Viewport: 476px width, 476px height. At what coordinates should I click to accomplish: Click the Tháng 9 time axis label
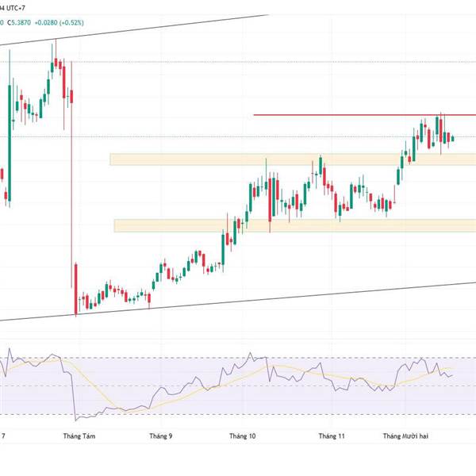(x=161, y=436)
